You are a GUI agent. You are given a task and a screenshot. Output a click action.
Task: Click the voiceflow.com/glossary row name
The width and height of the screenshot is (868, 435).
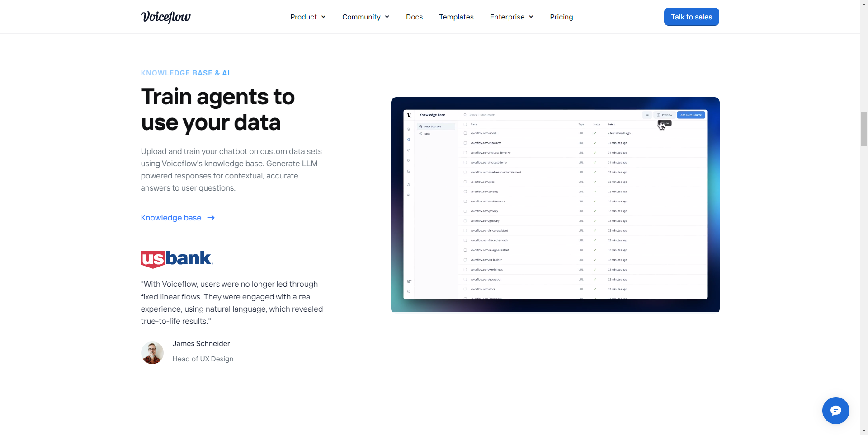click(485, 221)
